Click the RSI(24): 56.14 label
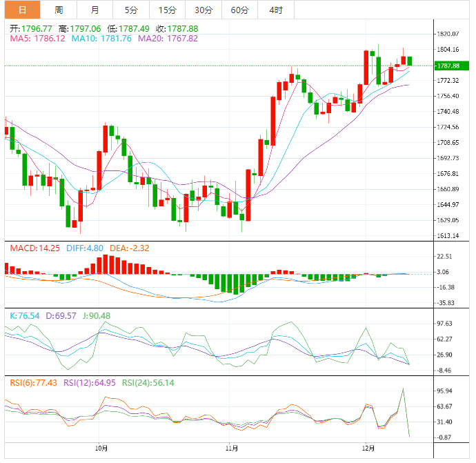Image resolution: width=476 pixels, height=463 pixels. pyautogui.click(x=148, y=382)
